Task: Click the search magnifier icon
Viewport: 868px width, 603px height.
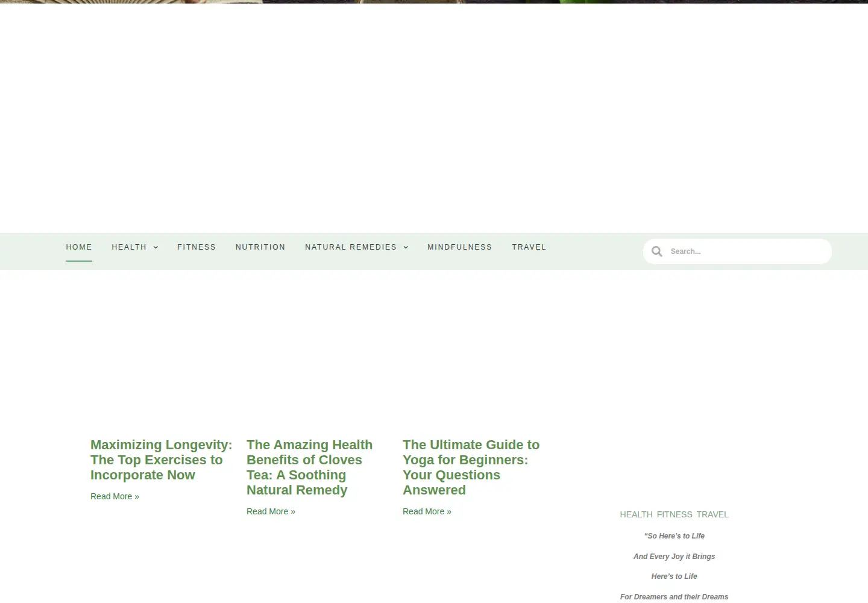Action: point(657,251)
